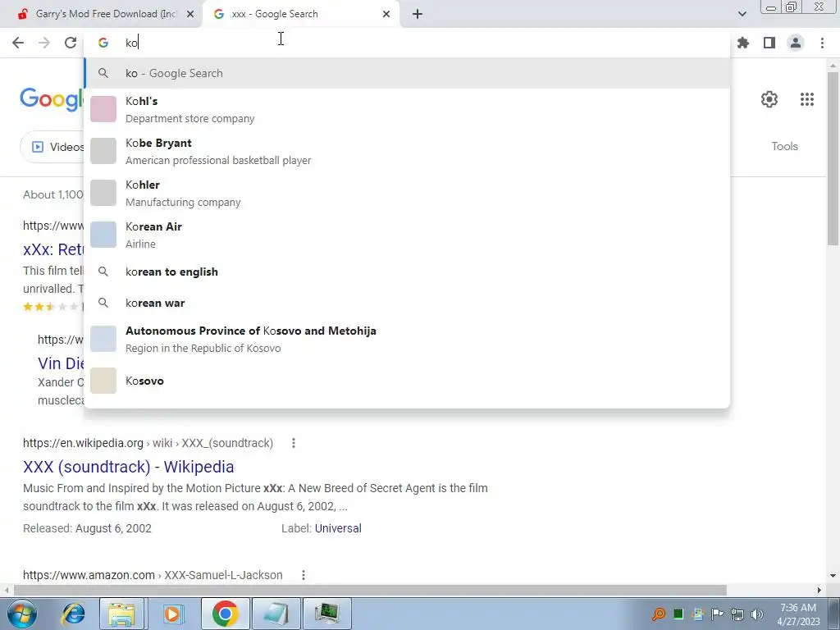Select Autonomous Province of Kosovo and Metohija
Viewport: 840px width, 630px height.
(x=407, y=339)
